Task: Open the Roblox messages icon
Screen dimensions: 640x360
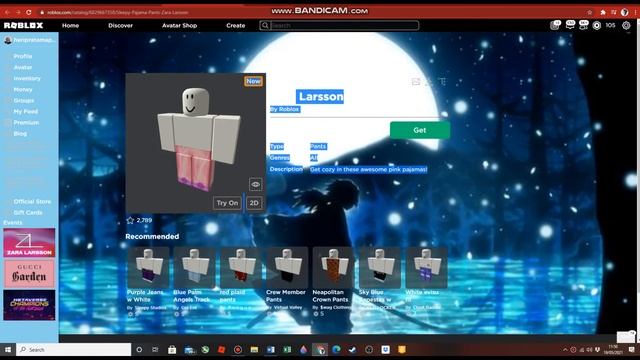Action: [570, 25]
